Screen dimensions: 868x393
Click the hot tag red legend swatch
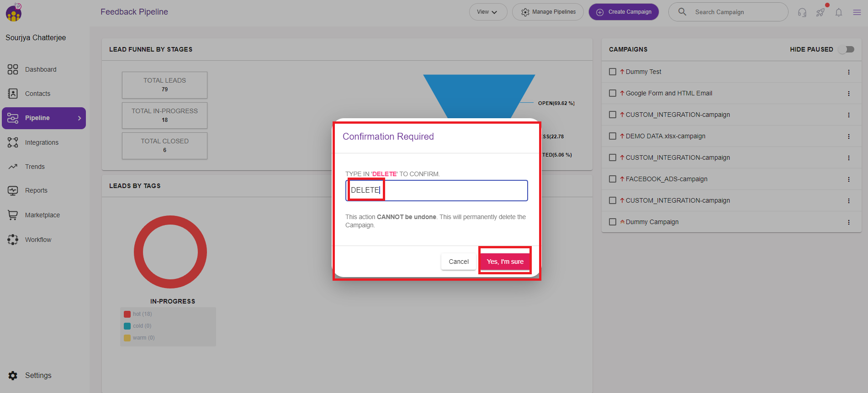pos(127,314)
